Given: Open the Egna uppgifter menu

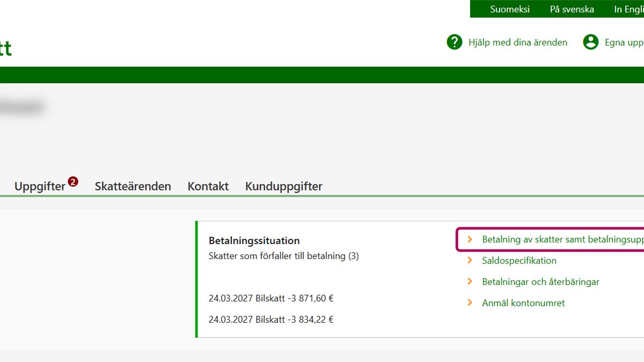Looking at the screenshot, I should pos(624,42).
